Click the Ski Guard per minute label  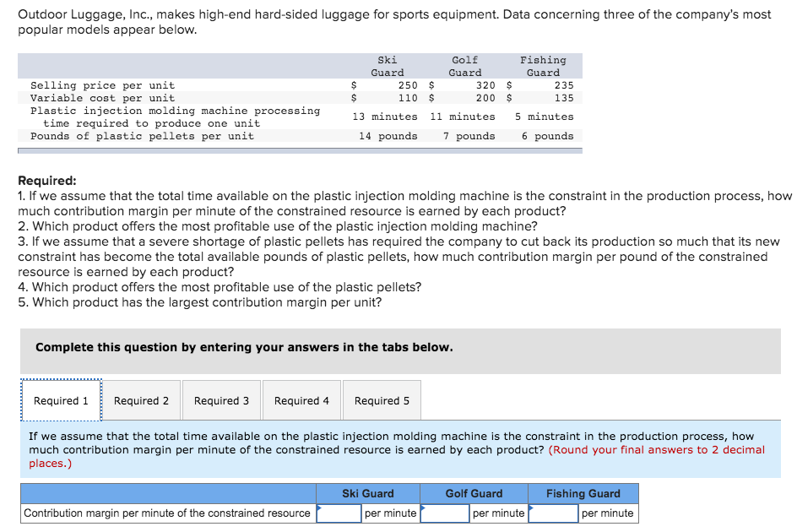pos(390,513)
